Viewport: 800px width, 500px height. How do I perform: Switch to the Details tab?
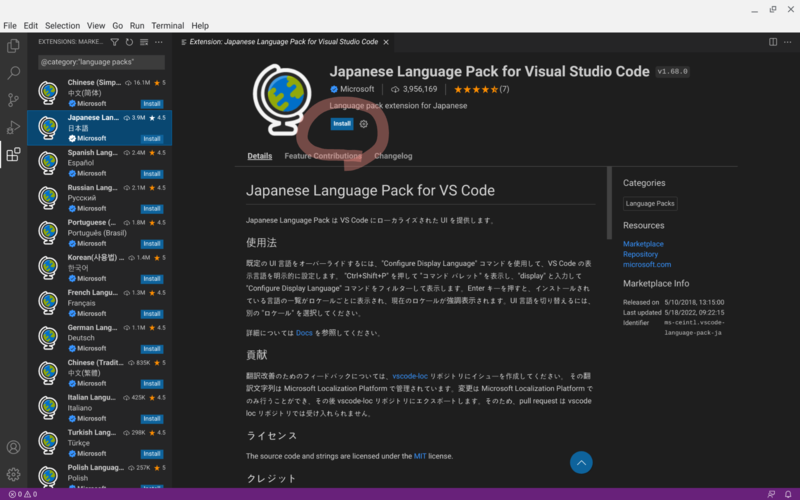260,156
